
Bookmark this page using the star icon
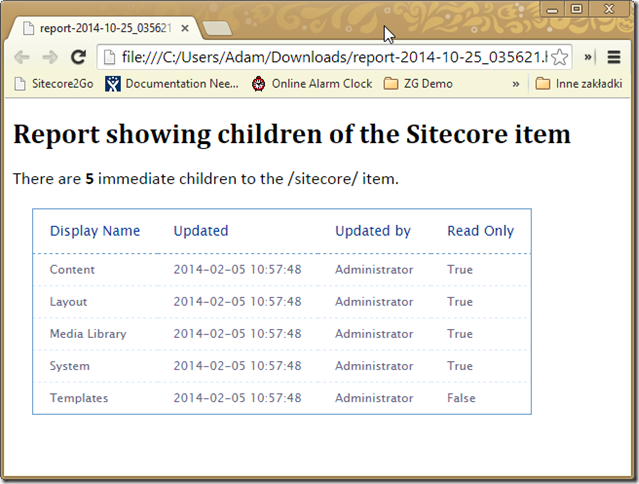(560, 57)
